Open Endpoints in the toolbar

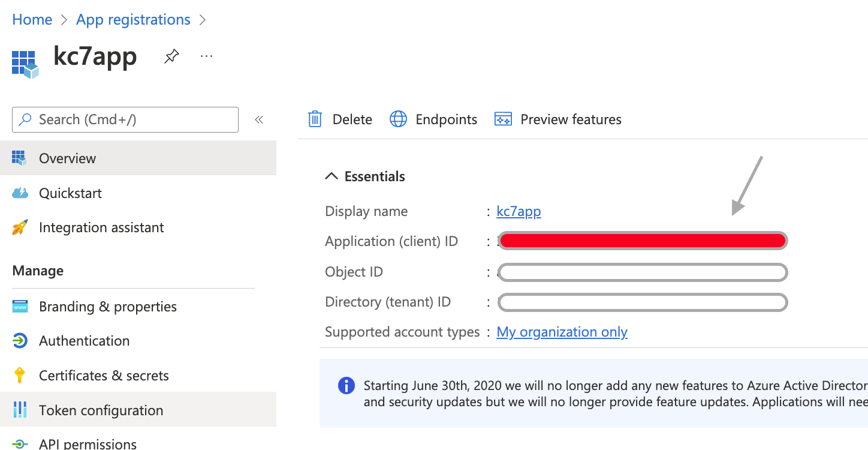tap(433, 119)
